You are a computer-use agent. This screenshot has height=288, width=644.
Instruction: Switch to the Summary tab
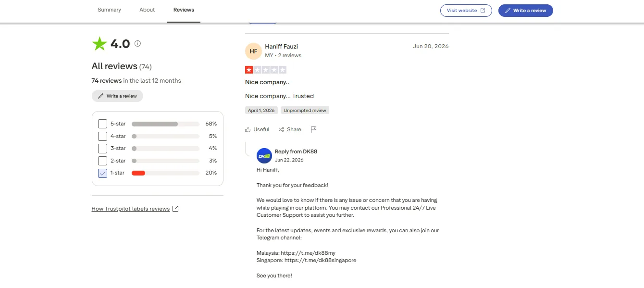point(109,10)
